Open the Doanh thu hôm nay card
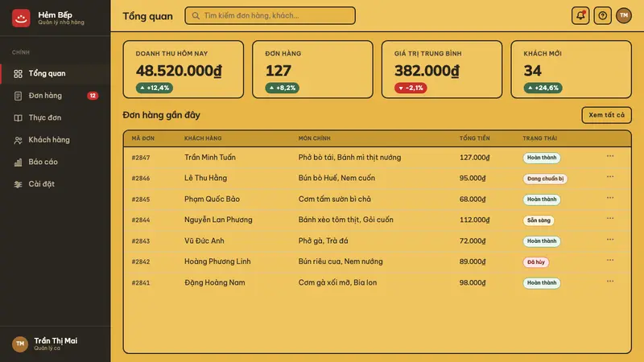This screenshot has height=362, width=644. pos(184,69)
